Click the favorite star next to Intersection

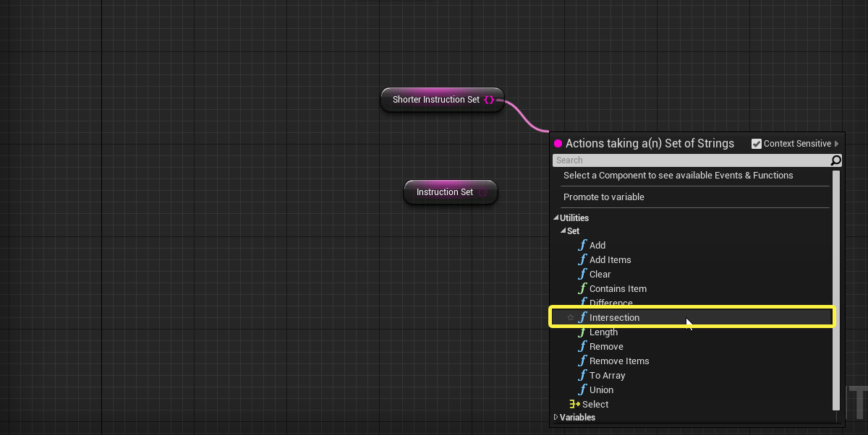point(571,318)
